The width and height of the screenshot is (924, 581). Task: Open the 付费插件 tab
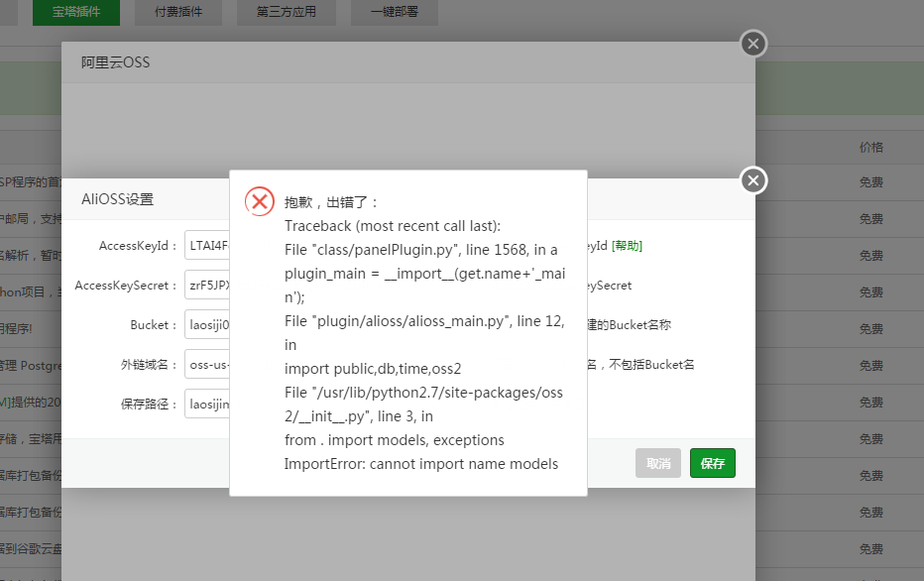coord(178,12)
